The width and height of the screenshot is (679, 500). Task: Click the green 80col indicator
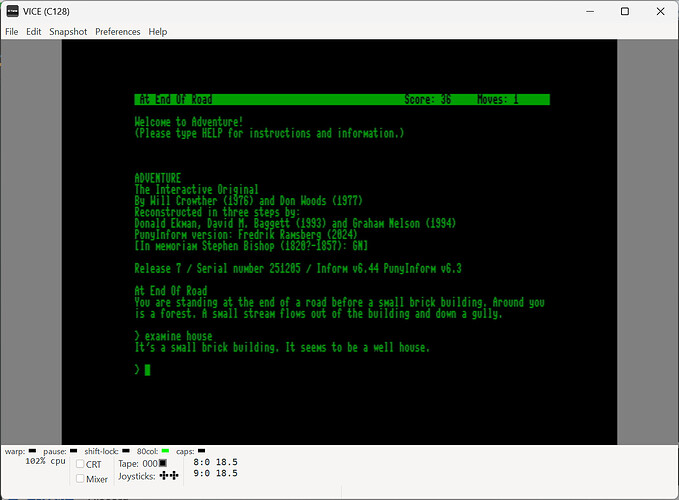[165, 451]
